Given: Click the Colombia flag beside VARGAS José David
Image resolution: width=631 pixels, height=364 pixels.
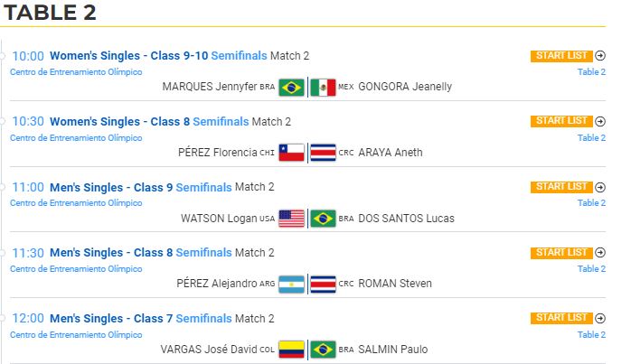Looking at the screenshot, I should point(292,350).
